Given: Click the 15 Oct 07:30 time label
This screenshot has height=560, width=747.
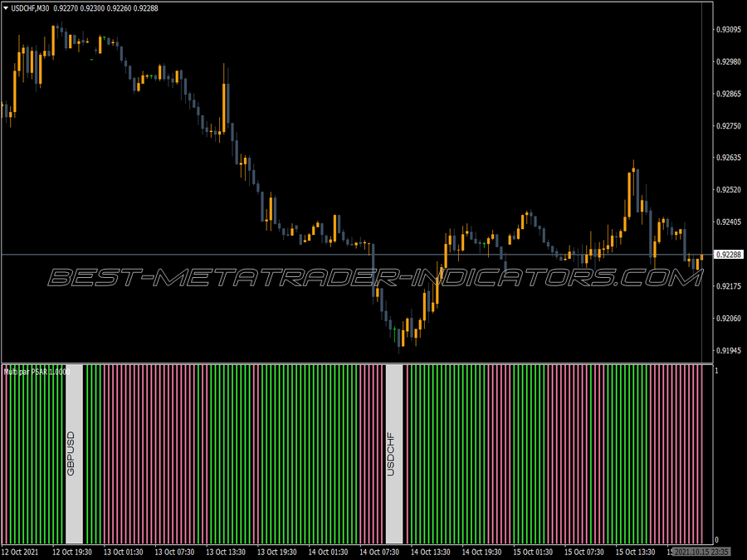Looking at the screenshot, I should 584,552.
